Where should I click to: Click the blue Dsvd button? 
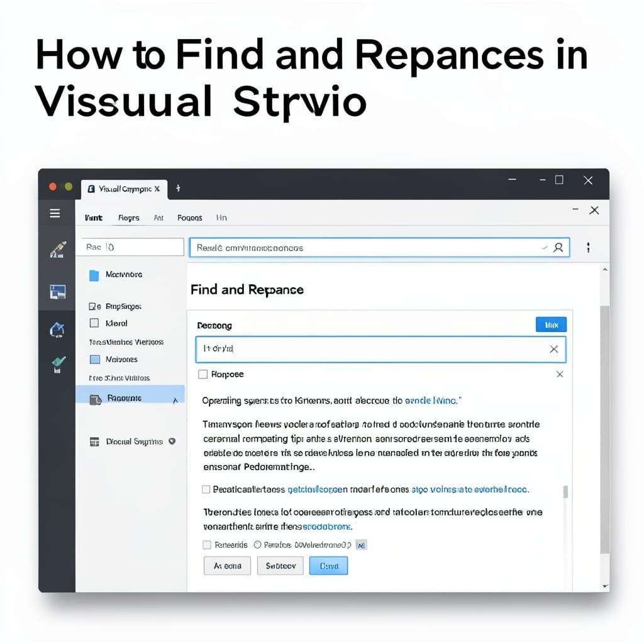point(328,566)
